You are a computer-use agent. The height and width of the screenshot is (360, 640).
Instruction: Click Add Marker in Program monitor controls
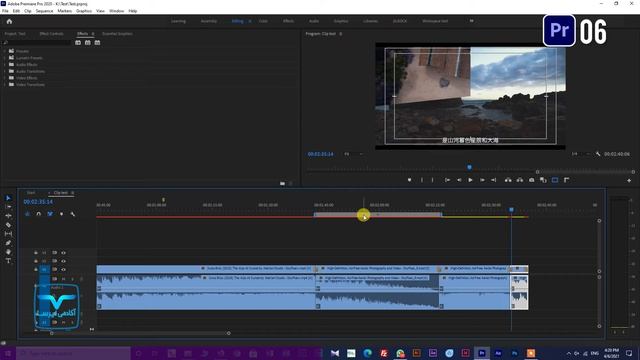(x=409, y=180)
